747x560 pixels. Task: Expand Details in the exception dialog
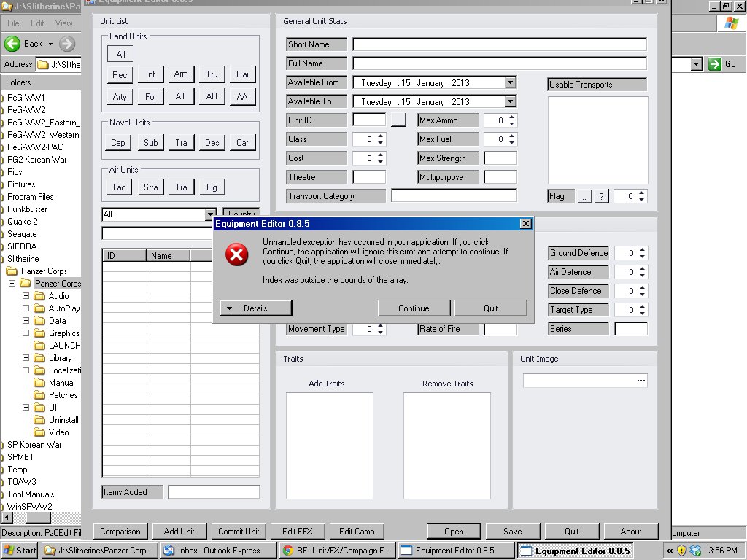click(x=256, y=308)
